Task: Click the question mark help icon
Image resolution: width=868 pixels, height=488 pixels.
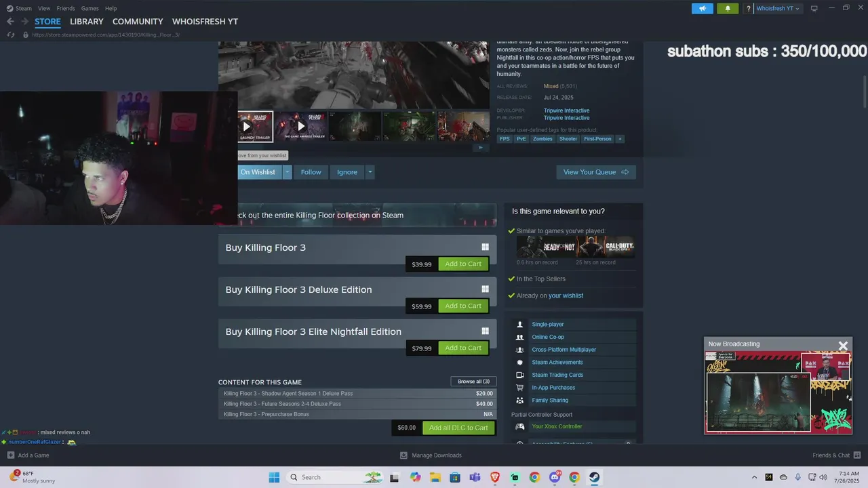Action: [x=749, y=8]
